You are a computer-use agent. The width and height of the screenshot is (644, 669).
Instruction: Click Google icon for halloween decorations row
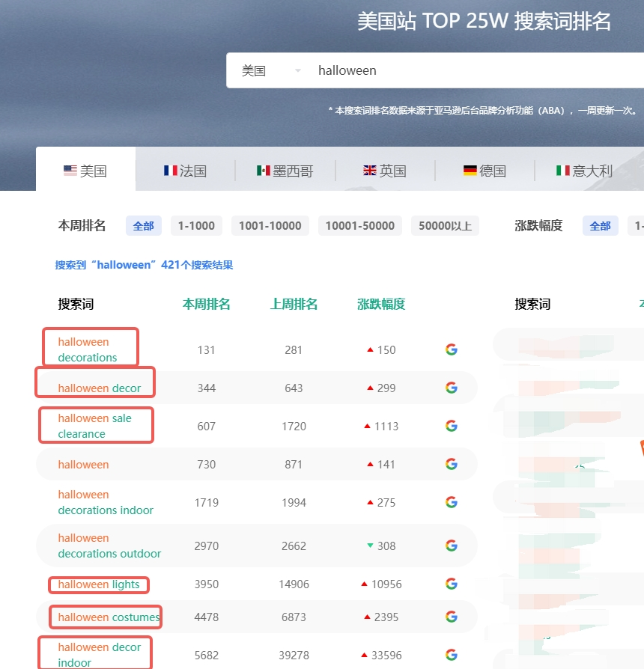click(x=451, y=349)
